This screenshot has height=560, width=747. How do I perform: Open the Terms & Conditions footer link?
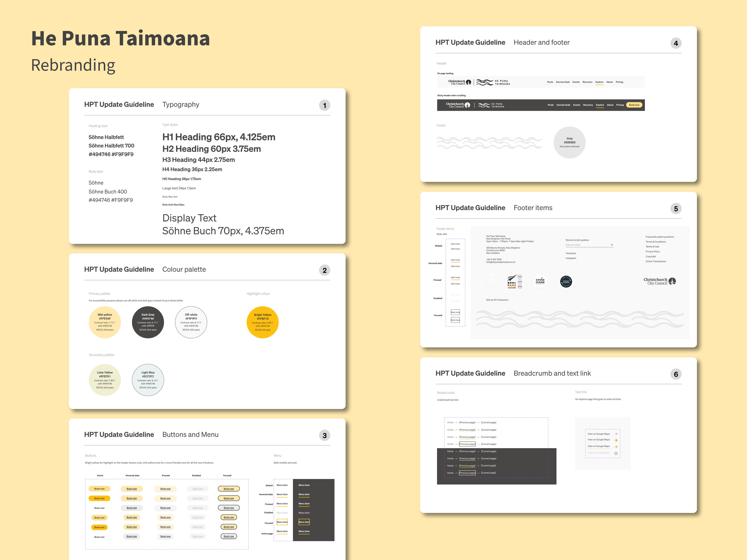(x=656, y=242)
